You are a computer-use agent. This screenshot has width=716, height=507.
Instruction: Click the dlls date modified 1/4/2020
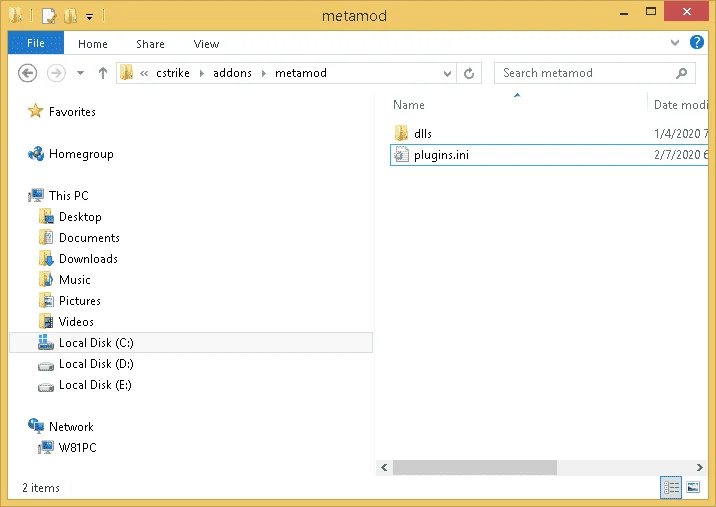point(680,133)
